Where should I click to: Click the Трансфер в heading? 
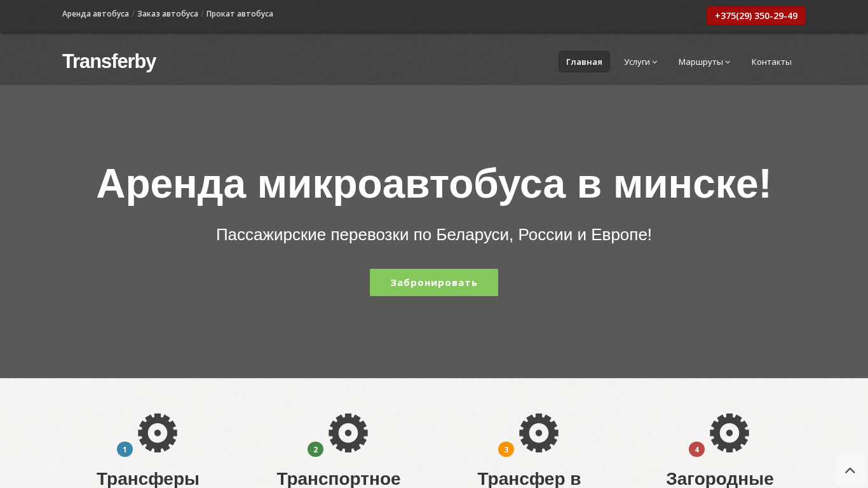[x=529, y=478]
